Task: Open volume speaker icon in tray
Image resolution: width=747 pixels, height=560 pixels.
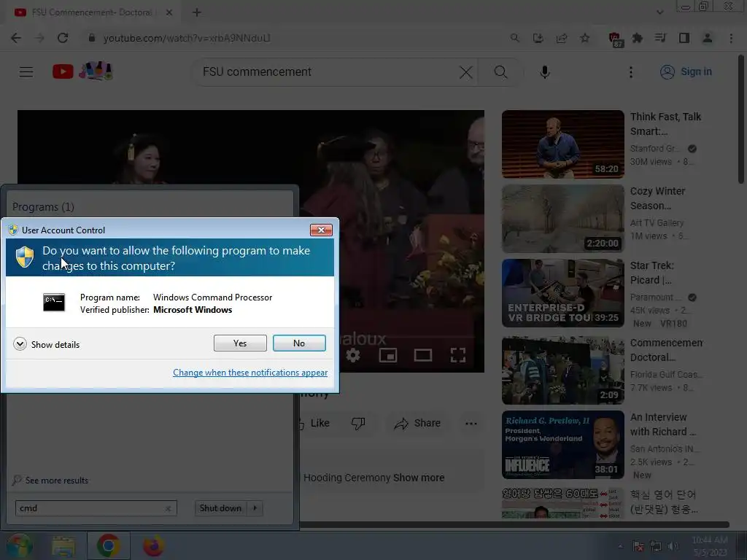Action: click(673, 546)
